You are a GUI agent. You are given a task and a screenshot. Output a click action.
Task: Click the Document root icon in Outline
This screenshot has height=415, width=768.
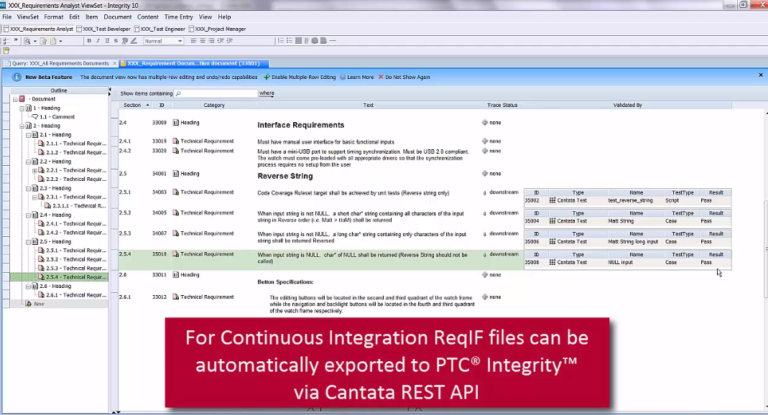tap(22, 98)
